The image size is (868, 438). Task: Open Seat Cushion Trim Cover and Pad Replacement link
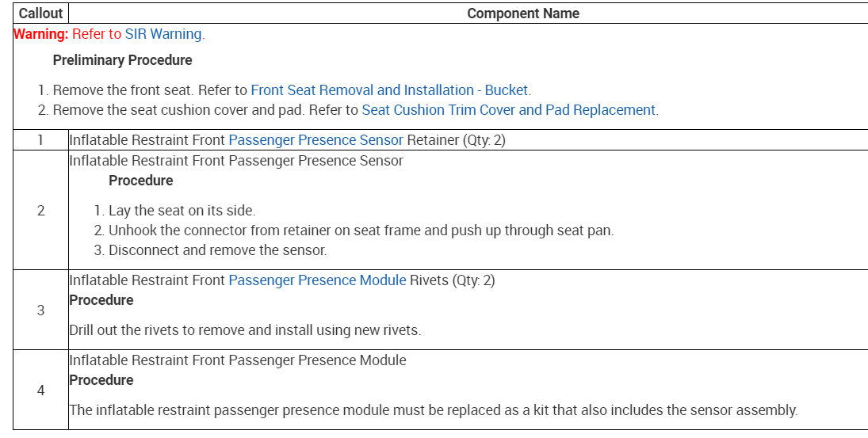click(508, 110)
